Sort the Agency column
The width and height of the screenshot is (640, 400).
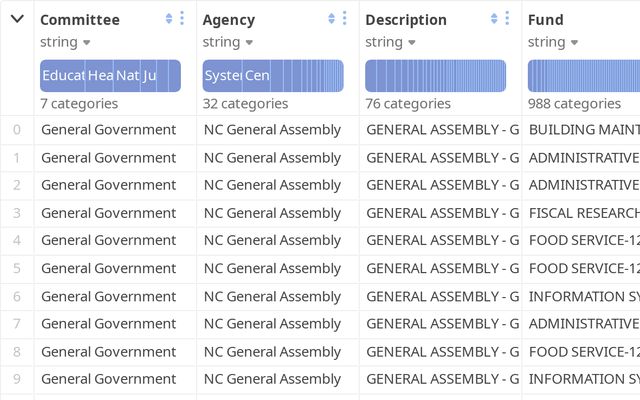[x=332, y=19]
